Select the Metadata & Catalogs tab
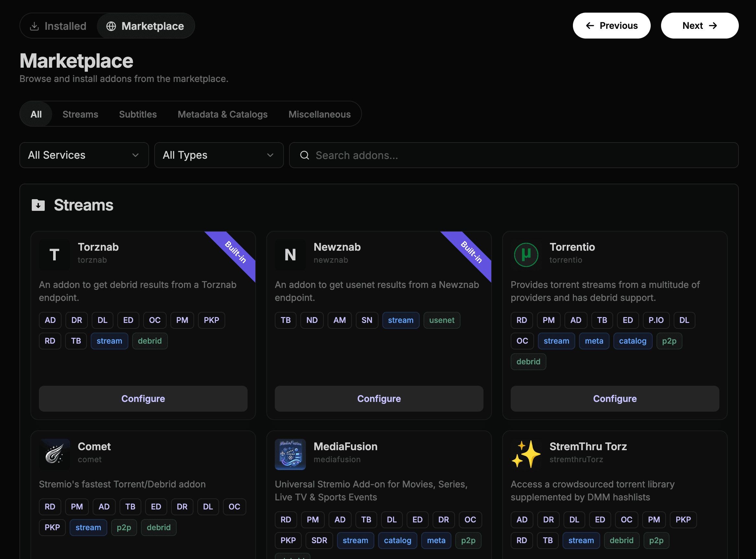 222,114
